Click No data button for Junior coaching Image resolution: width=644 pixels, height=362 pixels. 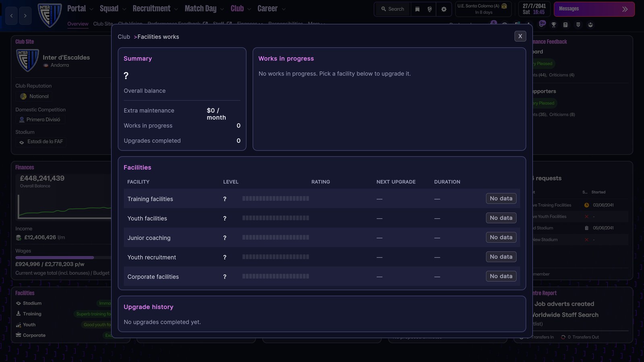point(501,237)
